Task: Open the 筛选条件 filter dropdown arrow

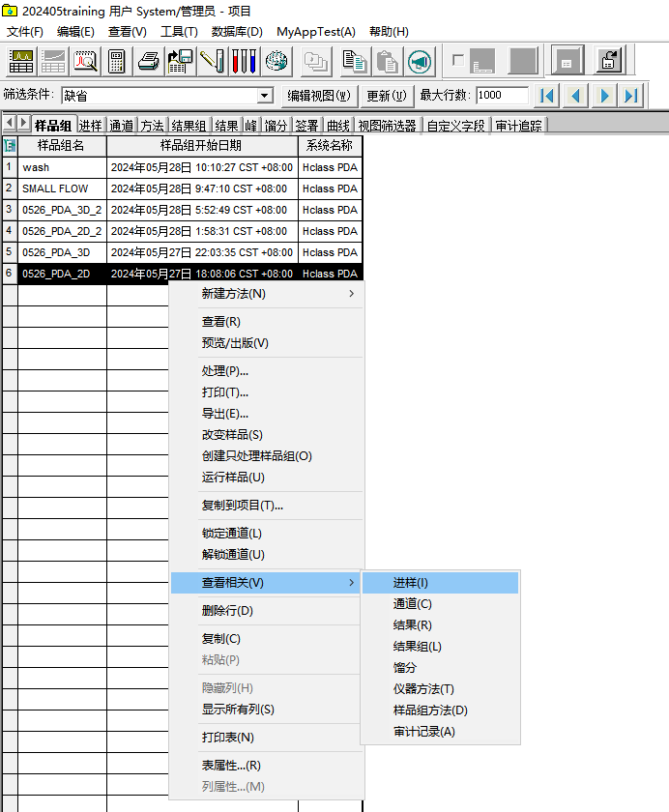Action: [265, 96]
